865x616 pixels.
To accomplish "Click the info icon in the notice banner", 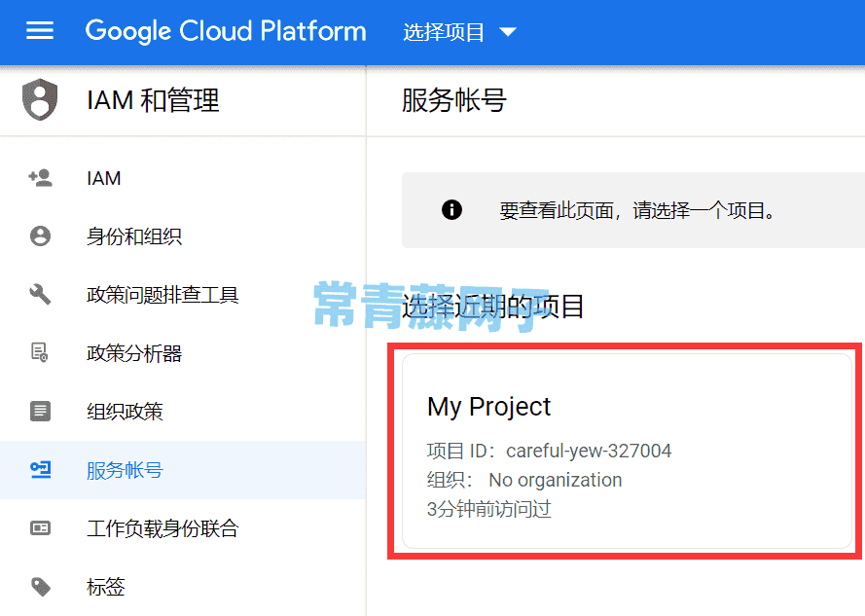I will pyautogui.click(x=451, y=210).
